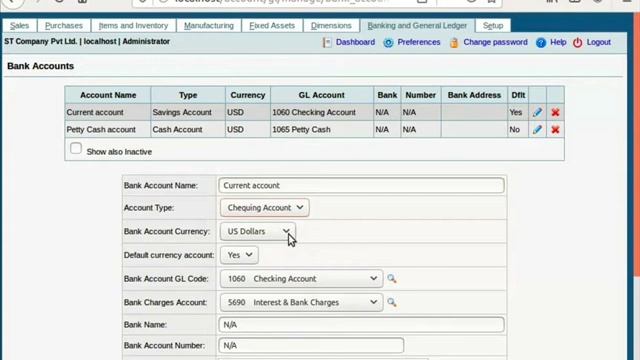
Task: Open the Account Type dropdown
Action: pos(264,207)
